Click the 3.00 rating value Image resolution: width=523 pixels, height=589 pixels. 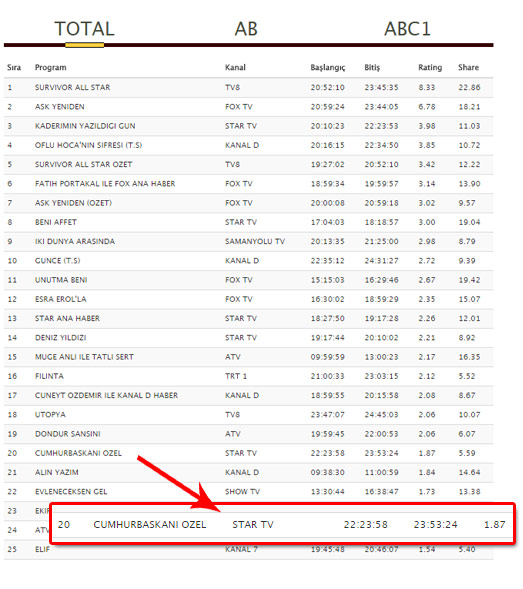(x=427, y=222)
